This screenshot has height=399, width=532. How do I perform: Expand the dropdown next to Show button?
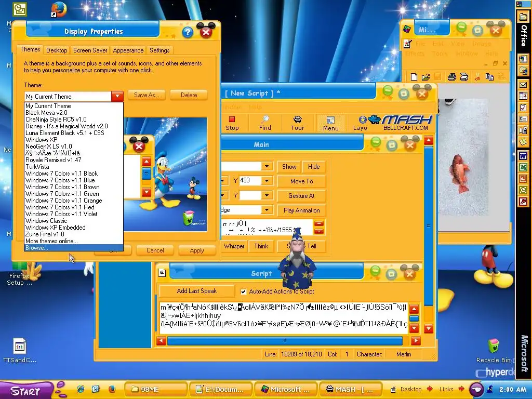tap(267, 166)
